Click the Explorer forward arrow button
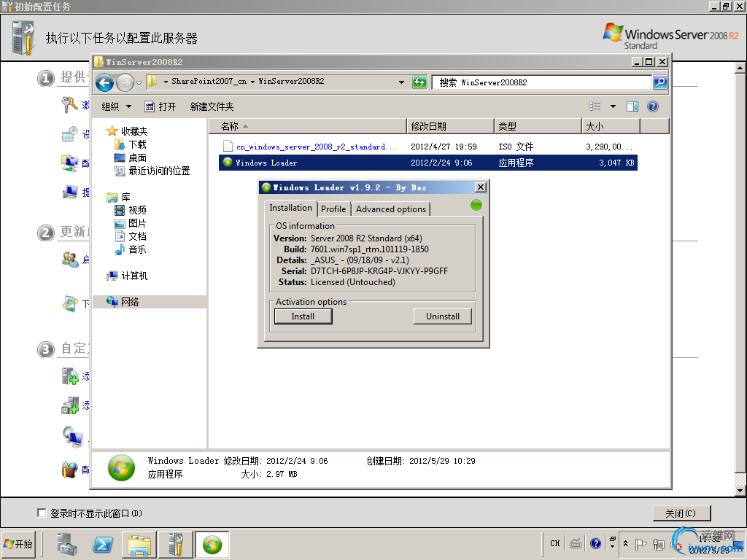This screenshot has width=747, height=560. pos(125,83)
